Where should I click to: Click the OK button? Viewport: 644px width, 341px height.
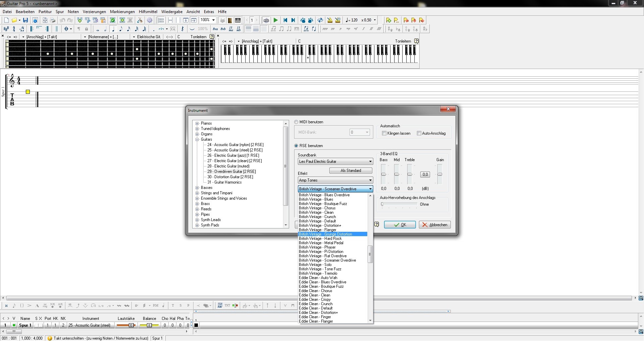tap(400, 225)
